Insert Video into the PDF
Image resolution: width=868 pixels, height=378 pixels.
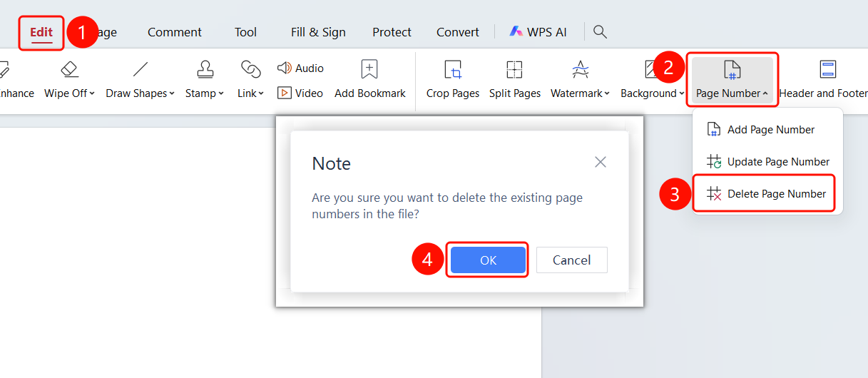point(300,93)
